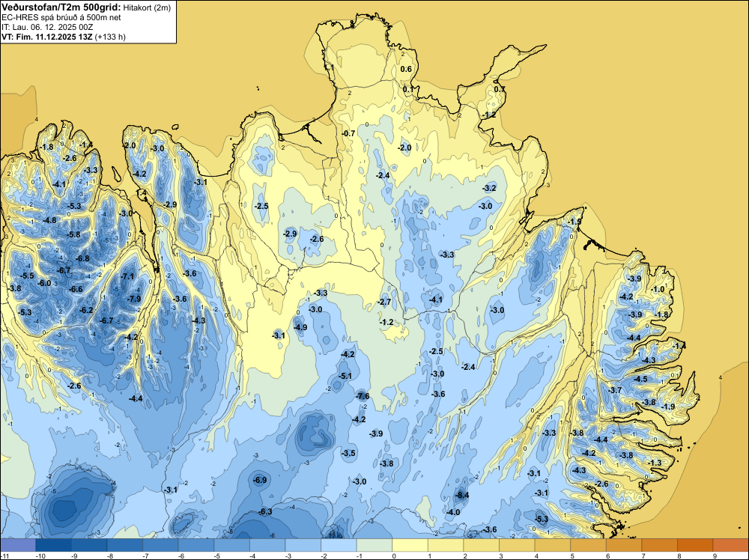The height and width of the screenshot is (560, 749).
Task: Click the -4.5 temperature label
Action: [640, 379]
